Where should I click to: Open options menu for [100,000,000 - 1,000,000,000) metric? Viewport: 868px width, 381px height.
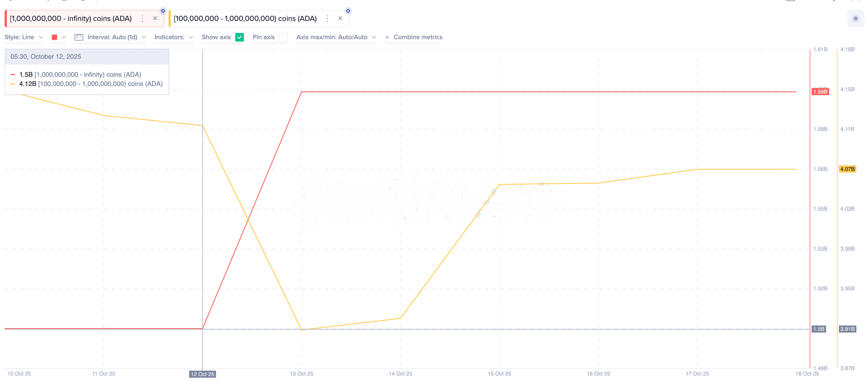pyautogui.click(x=327, y=19)
